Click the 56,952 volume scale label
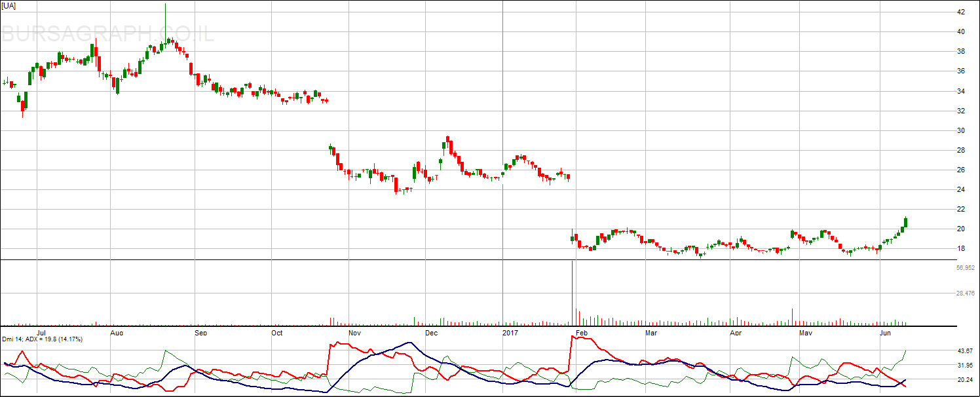 point(966,267)
